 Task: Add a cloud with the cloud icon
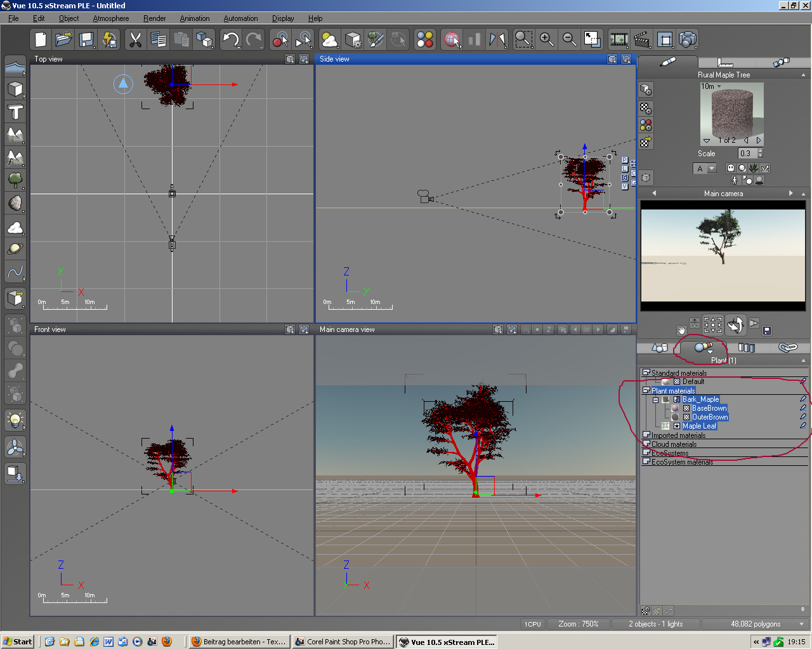pos(15,227)
